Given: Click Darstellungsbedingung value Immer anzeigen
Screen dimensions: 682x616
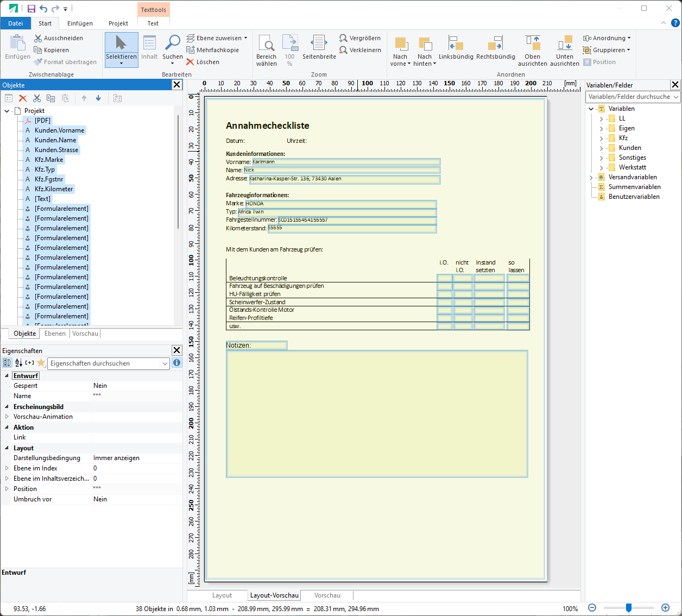Looking at the screenshot, I should [116, 458].
